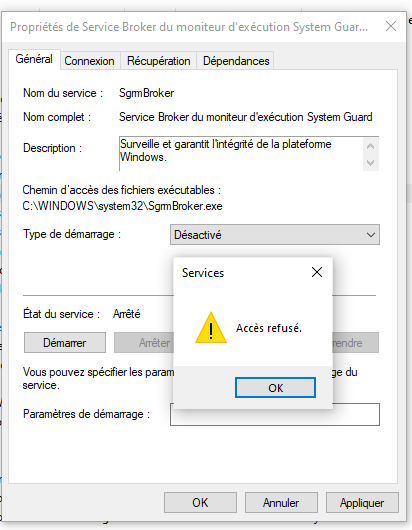Click the Appliquer button
Viewport: 412px width, 530px height.
(x=362, y=503)
